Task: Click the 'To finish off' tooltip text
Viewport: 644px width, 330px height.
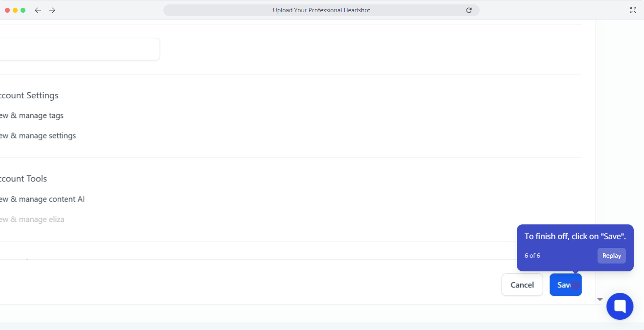Action: (x=575, y=236)
